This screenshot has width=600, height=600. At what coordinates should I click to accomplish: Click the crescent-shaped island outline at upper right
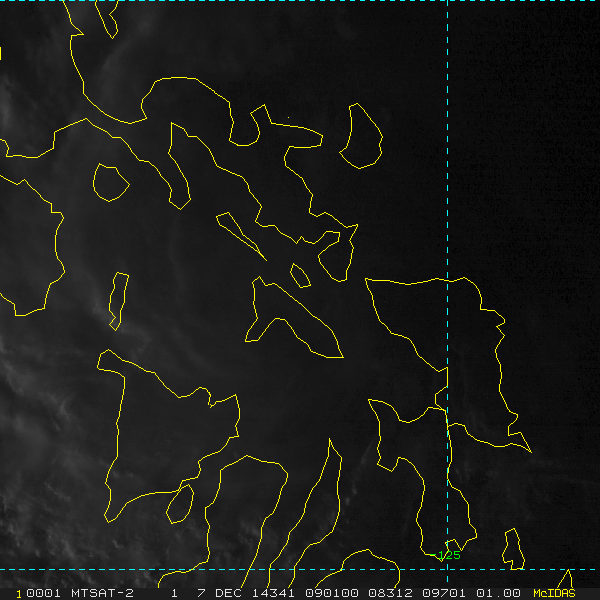click(x=361, y=136)
